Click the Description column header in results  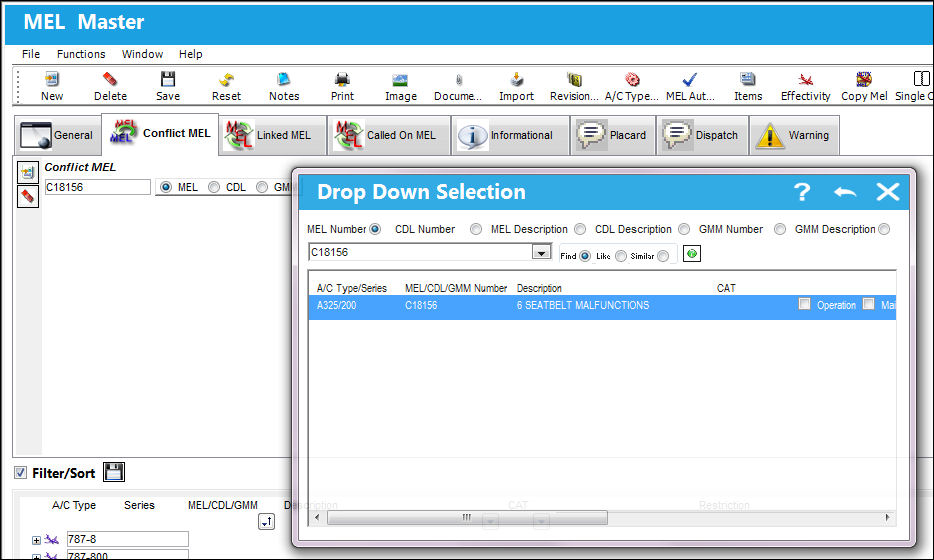(539, 288)
